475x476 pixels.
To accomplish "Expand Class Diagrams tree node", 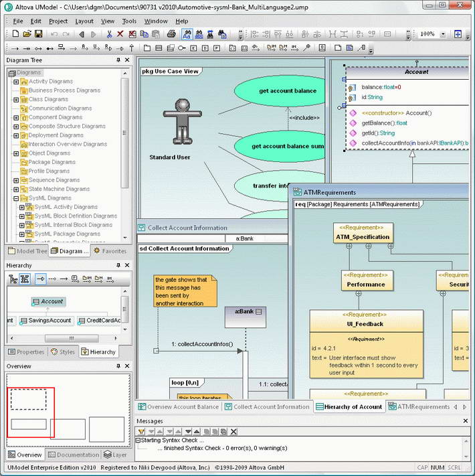I will tap(16, 100).
